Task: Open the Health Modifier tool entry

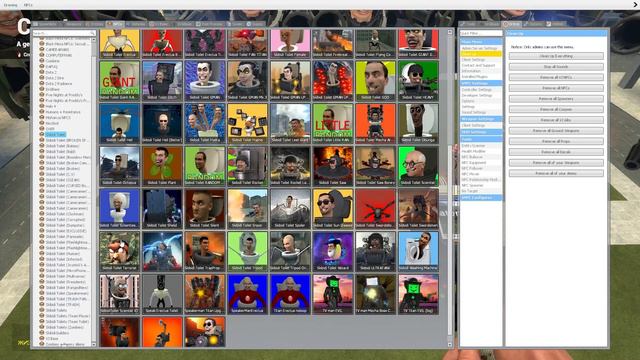Action: tap(481, 151)
